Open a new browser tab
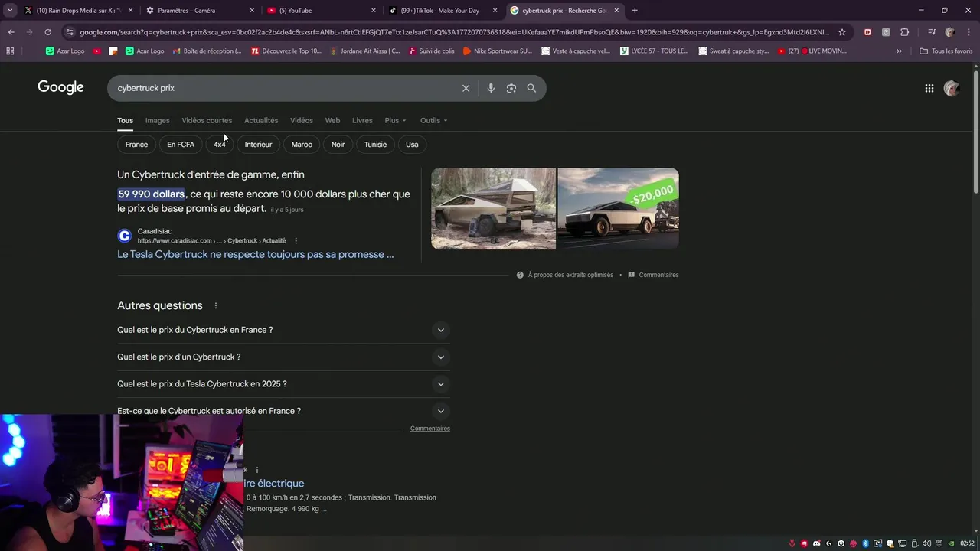The height and width of the screenshot is (551, 980). click(635, 11)
